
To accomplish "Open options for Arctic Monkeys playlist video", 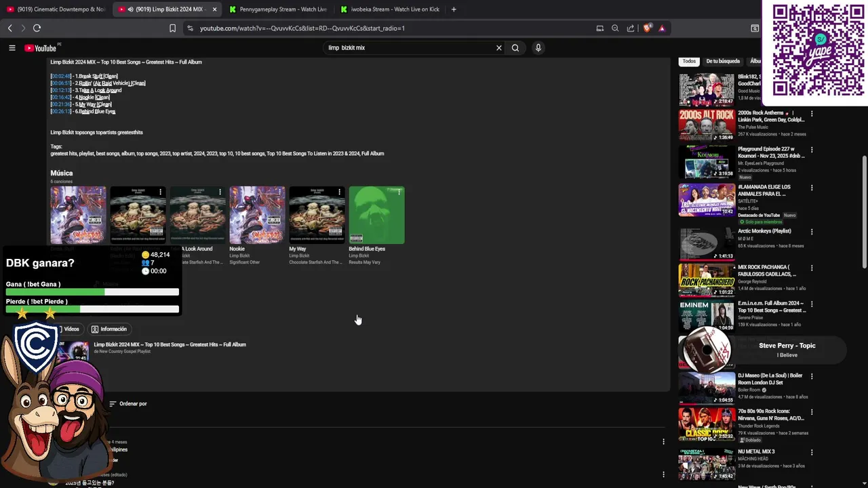I will [812, 232].
